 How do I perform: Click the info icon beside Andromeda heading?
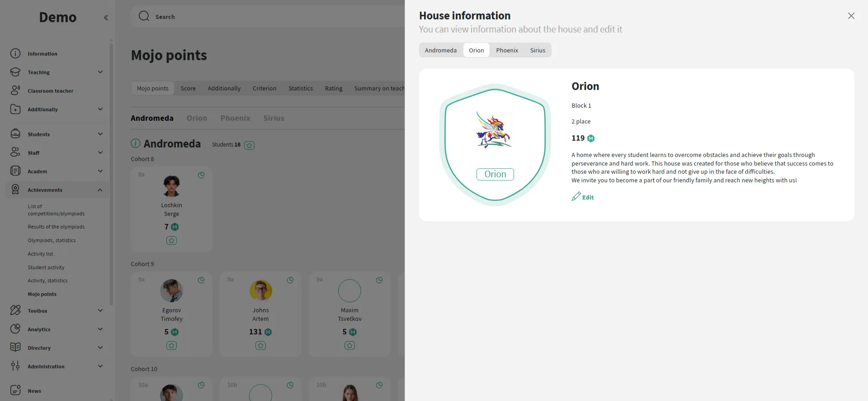pyautogui.click(x=136, y=143)
